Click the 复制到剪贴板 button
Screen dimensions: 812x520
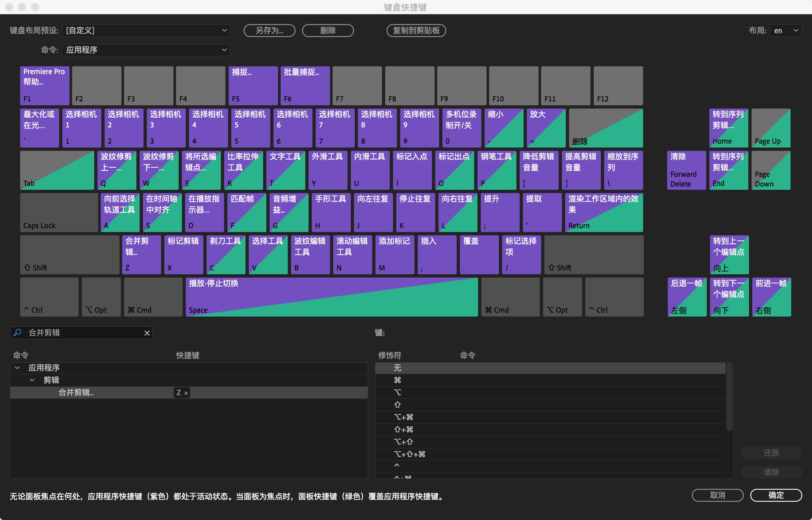(x=416, y=31)
